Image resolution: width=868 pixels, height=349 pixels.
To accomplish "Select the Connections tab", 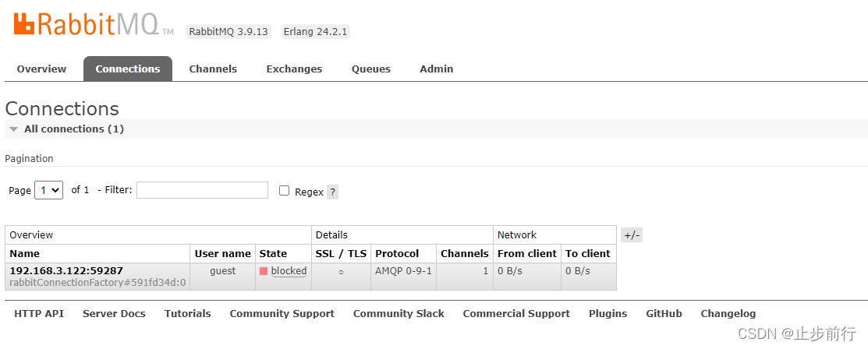I will pos(128,69).
